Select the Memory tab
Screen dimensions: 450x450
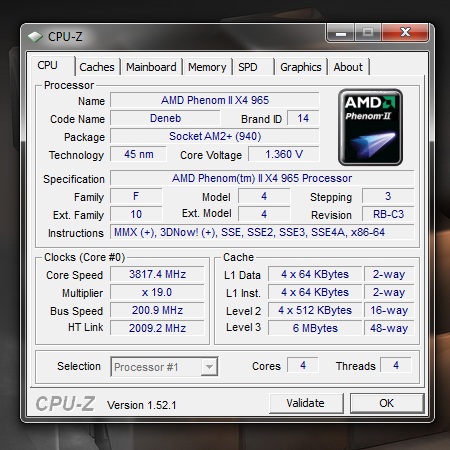point(207,67)
